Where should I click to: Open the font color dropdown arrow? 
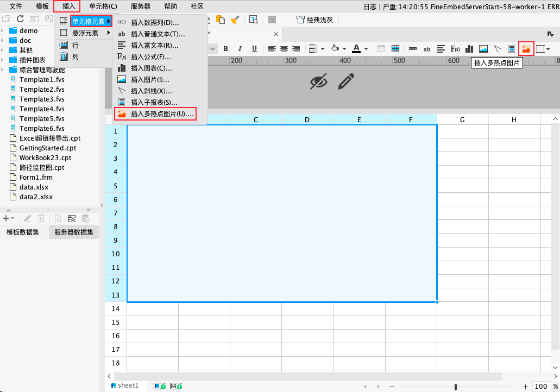pyautogui.click(x=366, y=49)
